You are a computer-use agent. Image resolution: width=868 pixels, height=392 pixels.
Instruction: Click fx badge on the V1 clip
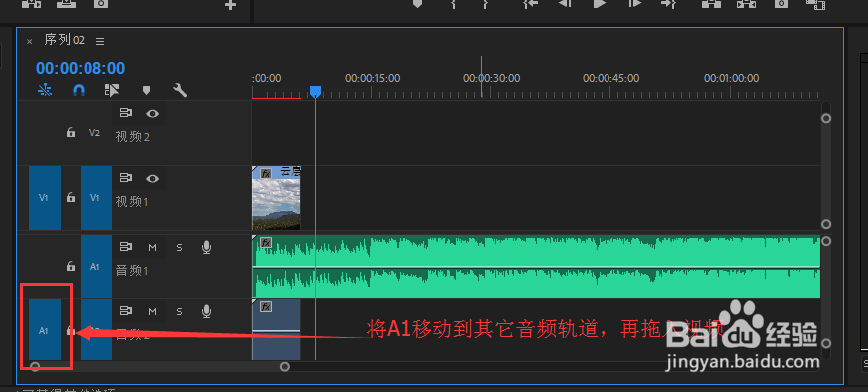[266, 173]
